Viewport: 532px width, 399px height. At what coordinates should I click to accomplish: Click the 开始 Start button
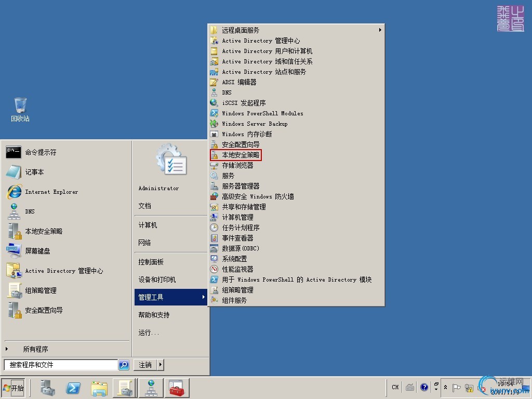click(13, 388)
